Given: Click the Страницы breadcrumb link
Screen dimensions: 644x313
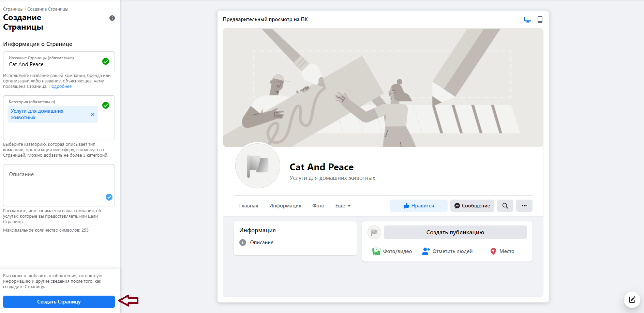Looking at the screenshot, I should pyautogui.click(x=13, y=9).
